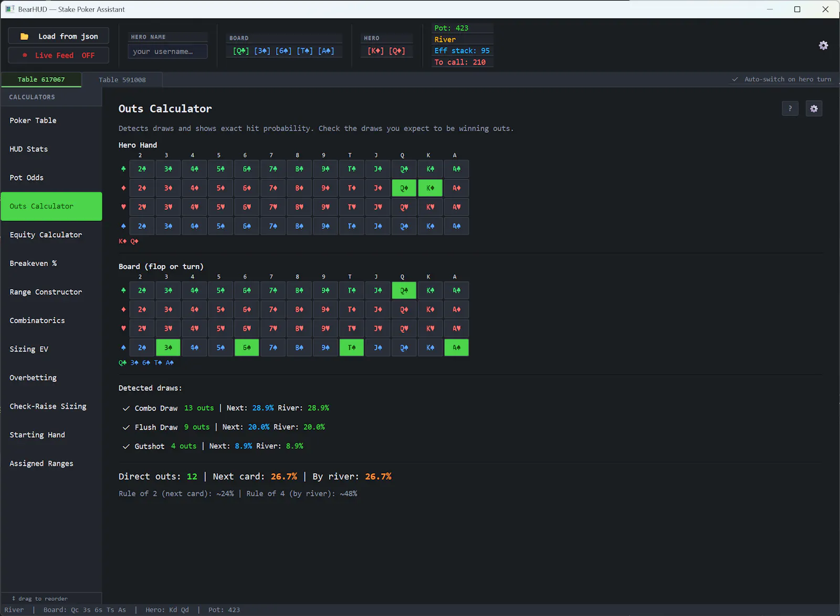Toggle the Live Feed OFF button
The width and height of the screenshot is (840, 616).
tap(59, 55)
